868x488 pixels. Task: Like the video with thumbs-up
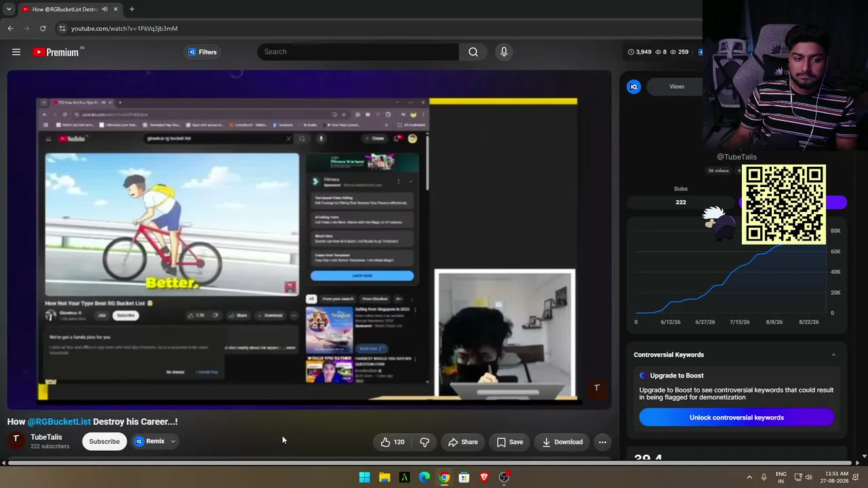(393, 442)
